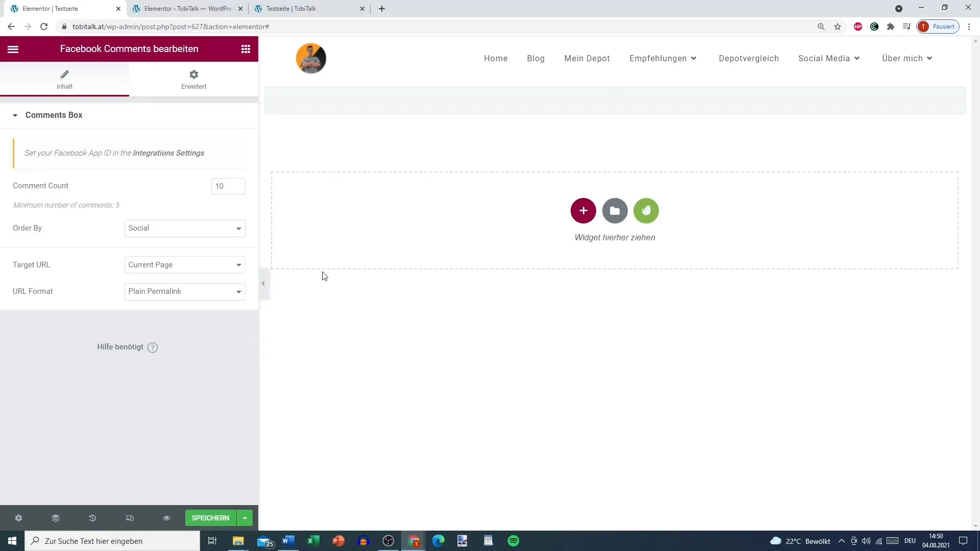Viewport: 980px width, 551px height.
Task: Bookmark this page with star icon
Action: point(838,27)
